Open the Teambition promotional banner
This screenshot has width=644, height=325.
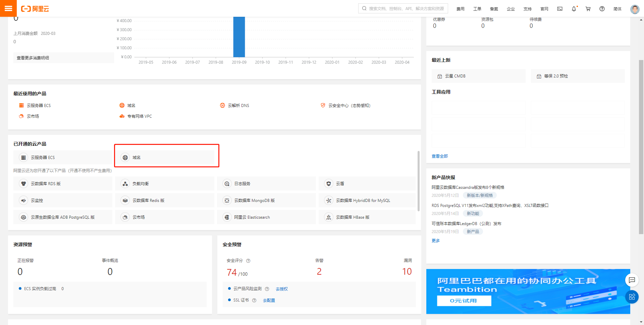528,291
